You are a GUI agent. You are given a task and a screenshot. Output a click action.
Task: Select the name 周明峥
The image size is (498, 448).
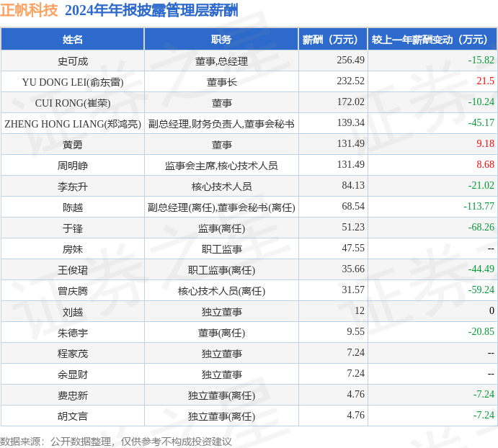pyautogui.click(x=73, y=166)
